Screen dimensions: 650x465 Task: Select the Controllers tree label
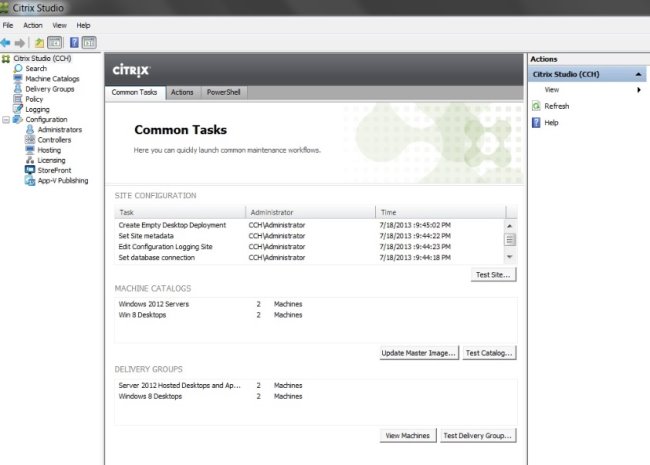[x=54, y=140]
